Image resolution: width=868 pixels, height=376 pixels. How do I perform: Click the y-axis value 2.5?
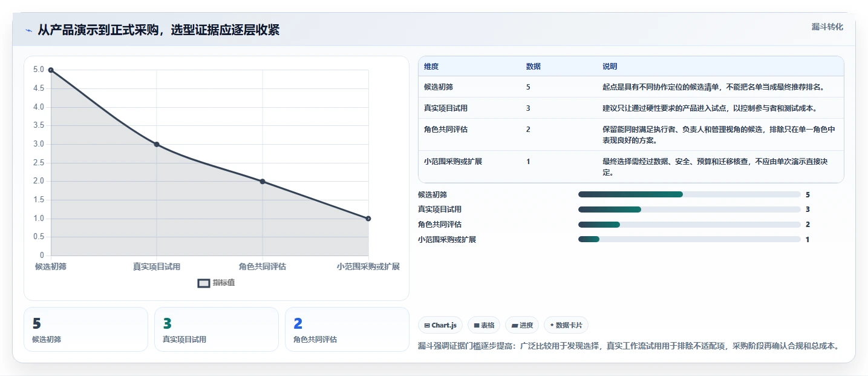38,163
